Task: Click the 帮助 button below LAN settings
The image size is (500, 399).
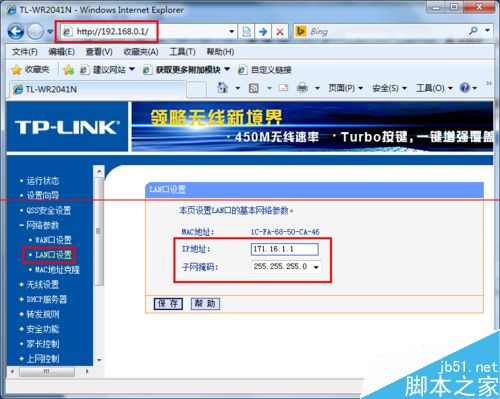Action: (x=205, y=304)
